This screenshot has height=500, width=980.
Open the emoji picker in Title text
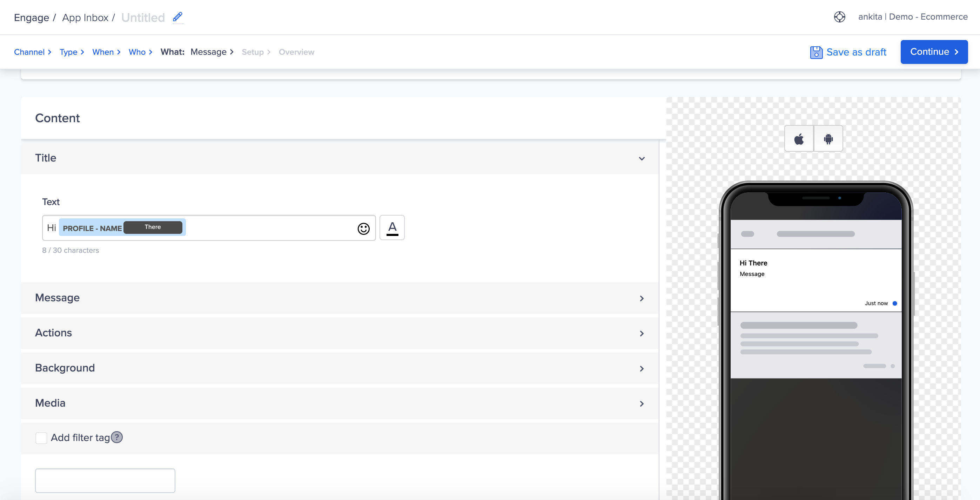(363, 229)
